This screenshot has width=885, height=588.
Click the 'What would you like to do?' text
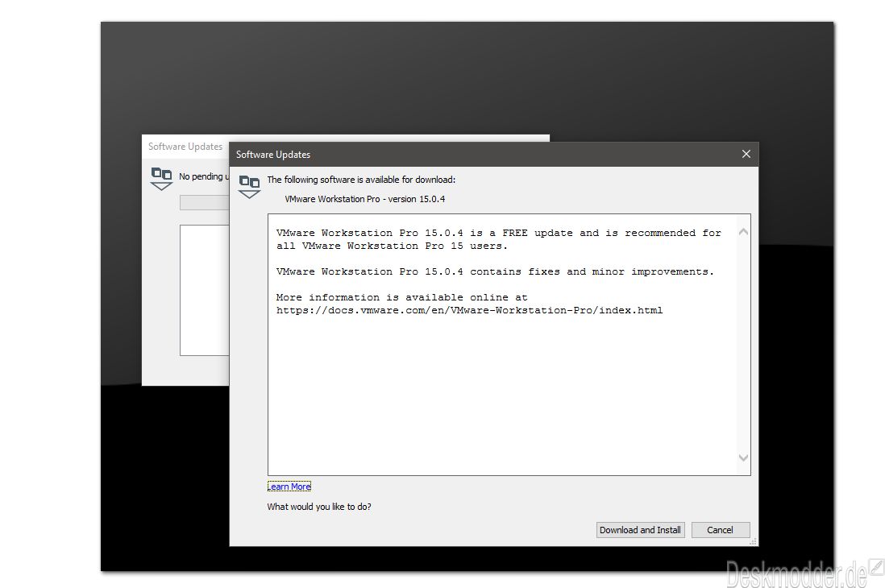click(319, 507)
